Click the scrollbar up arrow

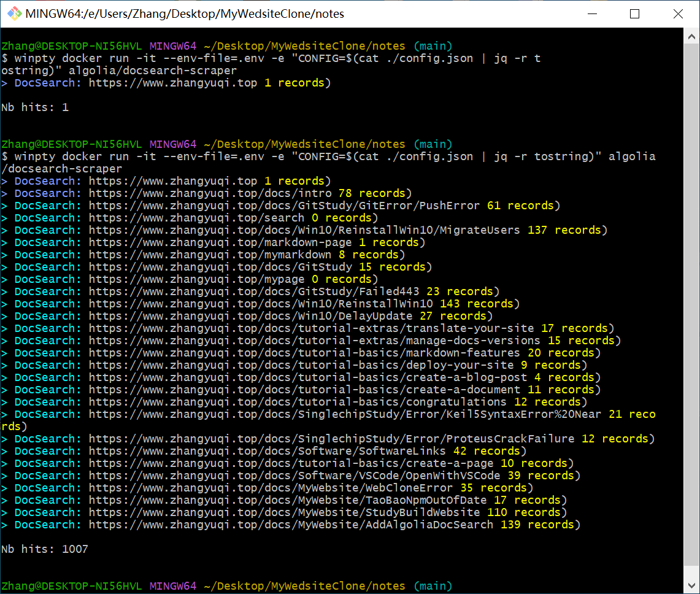click(691, 37)
